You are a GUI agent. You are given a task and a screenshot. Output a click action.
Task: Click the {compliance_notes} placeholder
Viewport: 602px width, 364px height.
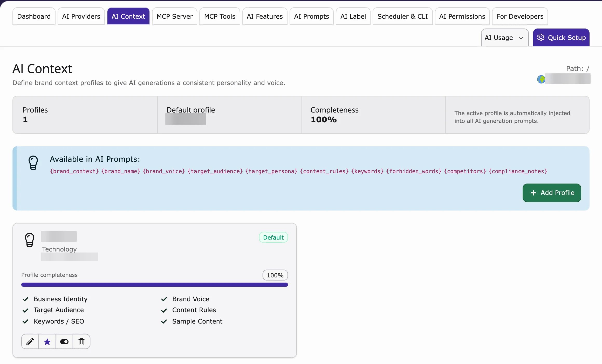point(518,171)
